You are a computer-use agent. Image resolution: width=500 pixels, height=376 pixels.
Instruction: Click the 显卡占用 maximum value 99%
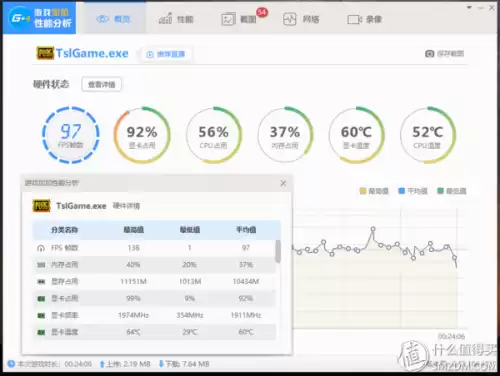(x=133, y=298)
